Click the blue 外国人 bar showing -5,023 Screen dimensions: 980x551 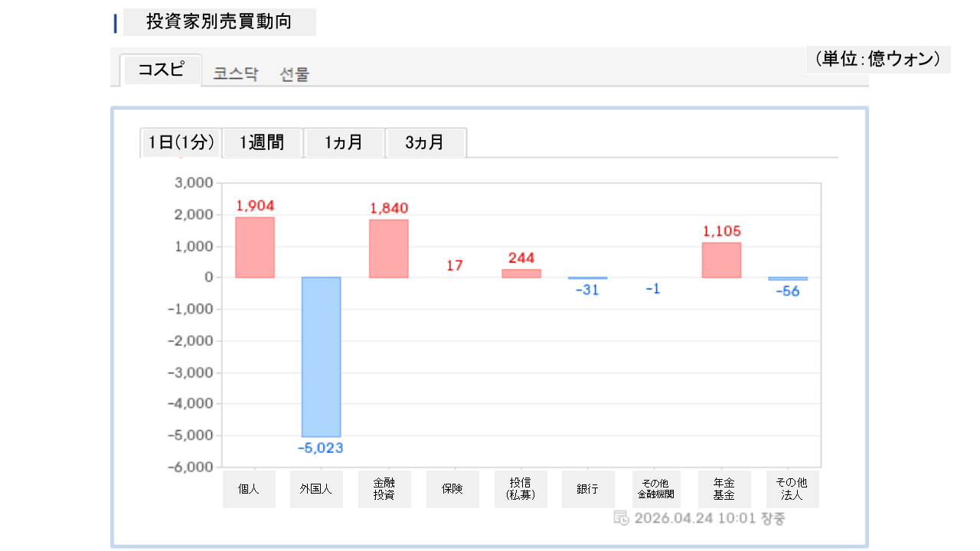point(321,357)
